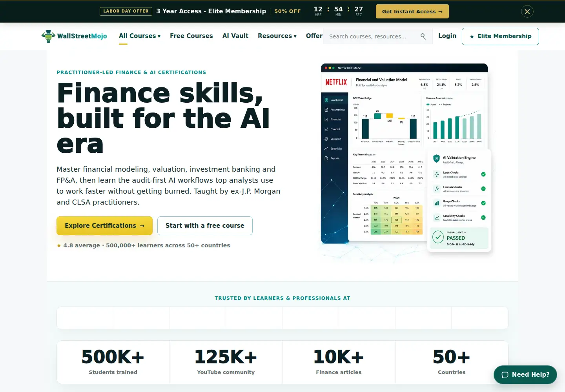Open the Need Help chat bubble
The height and width of the screenshot is (392, 565).
[525, 374]
